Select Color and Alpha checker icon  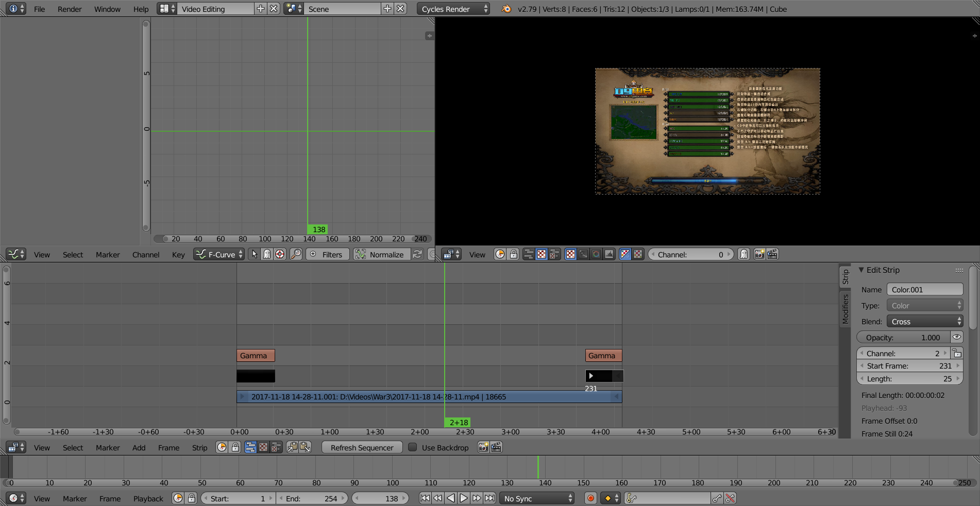pyautogui.click(x=638, y=254)
